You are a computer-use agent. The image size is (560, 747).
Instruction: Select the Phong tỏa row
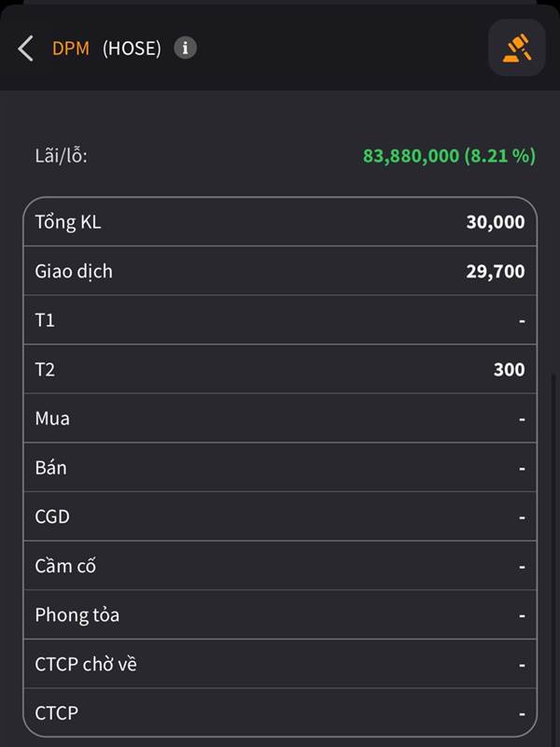pyautogui.click(x=280, y=614)
